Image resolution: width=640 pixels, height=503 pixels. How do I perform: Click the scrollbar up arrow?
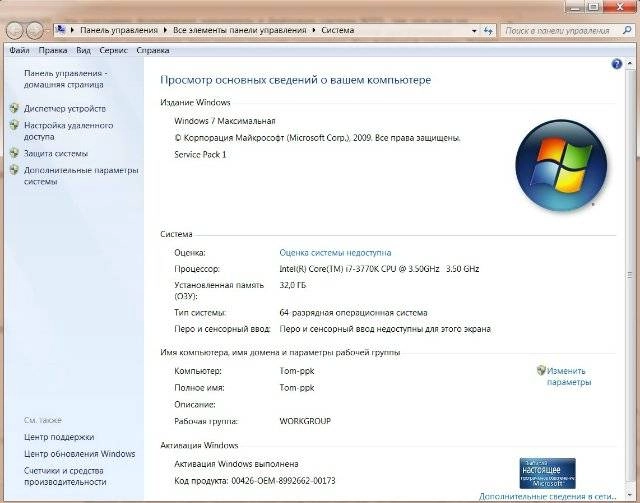pos(629,64)
